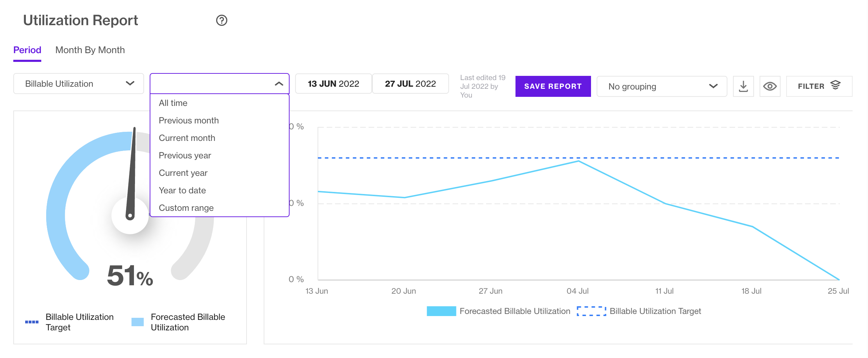Image resolution: width=868 pixels, height=358 pixels.
Task: Click the filter layers icon
Action: click(835, 86)
